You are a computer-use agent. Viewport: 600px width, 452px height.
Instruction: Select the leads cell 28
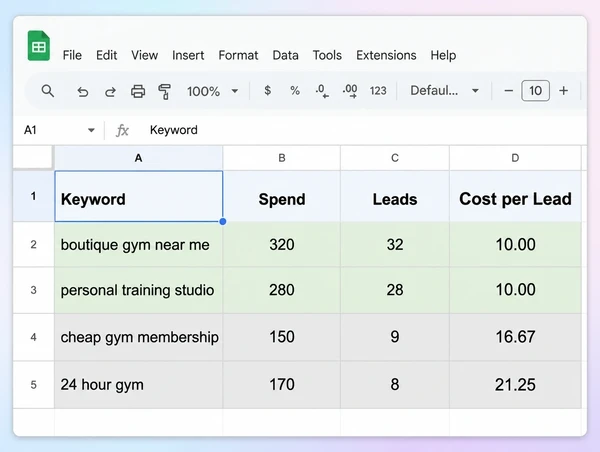(395, 290)
